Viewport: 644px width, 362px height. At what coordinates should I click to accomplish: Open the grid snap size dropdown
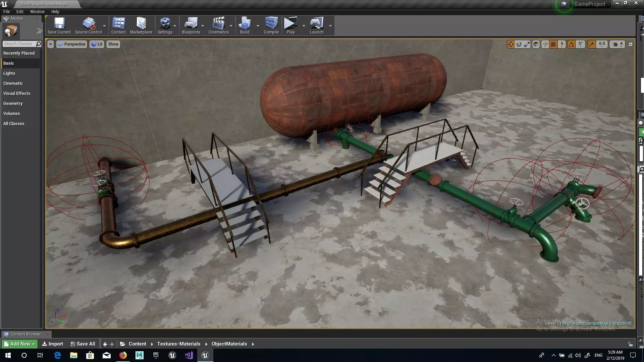pyautogui.click(x=562, y=44)
